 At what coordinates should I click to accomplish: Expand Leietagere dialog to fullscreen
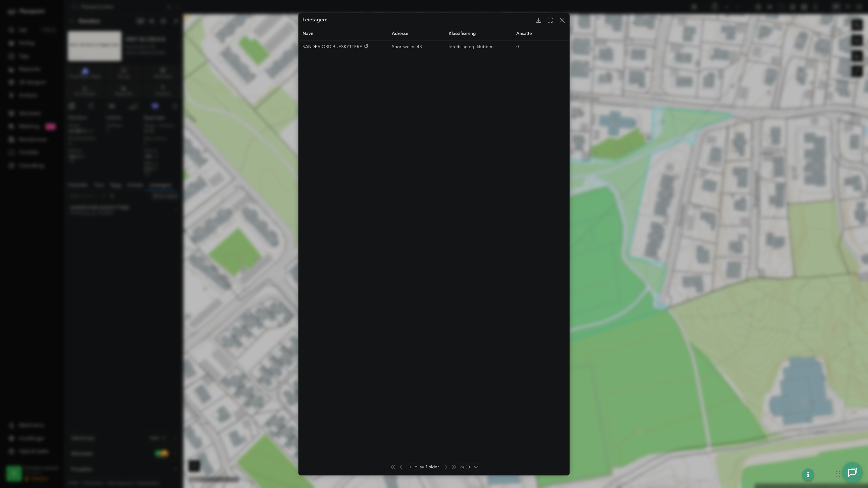pyautogui.click(x=550, y=20)
